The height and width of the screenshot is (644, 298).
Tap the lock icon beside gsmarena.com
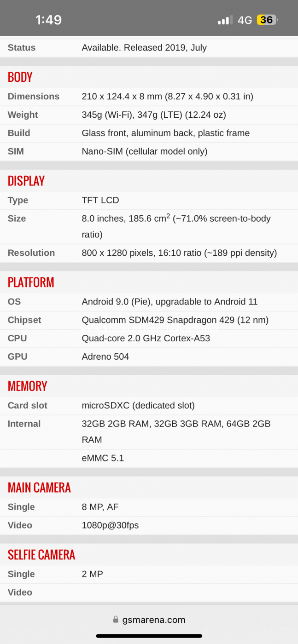[116, 620]
